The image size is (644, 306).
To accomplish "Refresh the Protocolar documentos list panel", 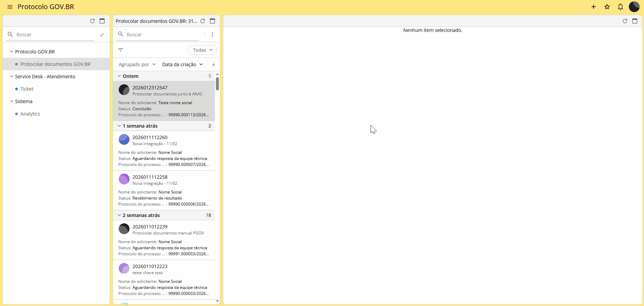I will pos(202,21).
